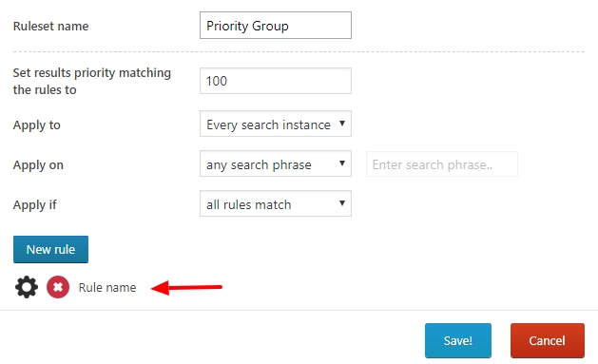Select the Rule name entry

click(x=107, y=287)
